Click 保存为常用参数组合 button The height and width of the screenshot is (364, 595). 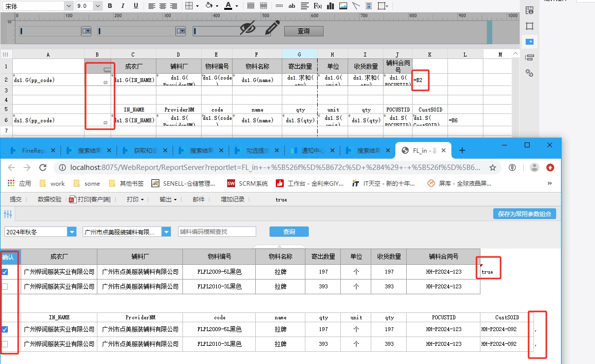pos(525,214)
